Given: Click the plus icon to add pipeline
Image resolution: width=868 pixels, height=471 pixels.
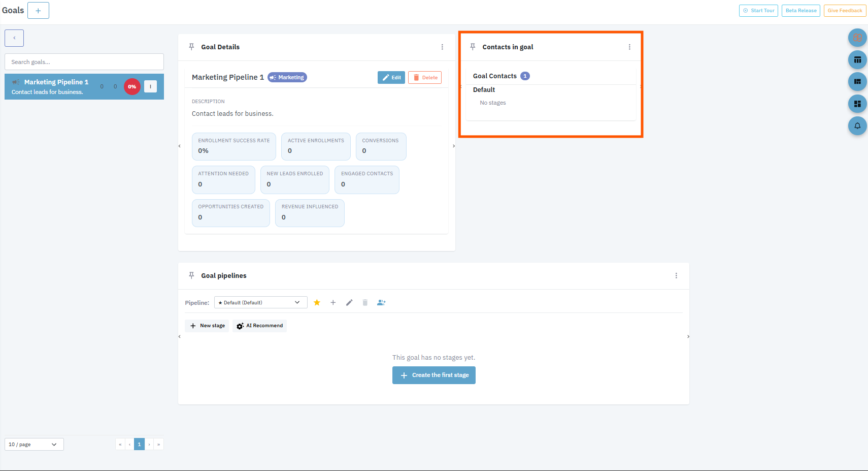Looking at the screenshot, I should pyautogui.click(x=333, y=302).
